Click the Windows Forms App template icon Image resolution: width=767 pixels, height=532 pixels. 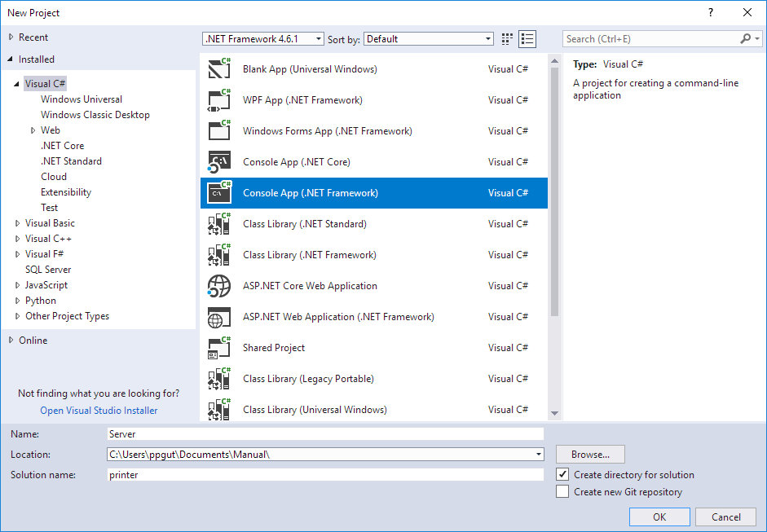(219, 131)
